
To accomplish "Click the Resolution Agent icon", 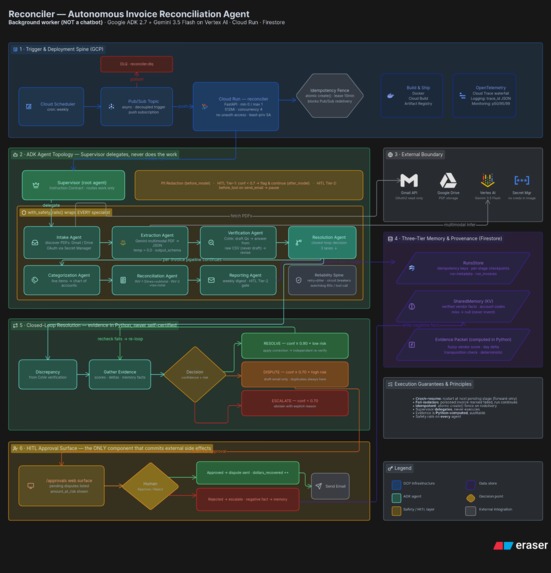I will (x=299, y=243).
